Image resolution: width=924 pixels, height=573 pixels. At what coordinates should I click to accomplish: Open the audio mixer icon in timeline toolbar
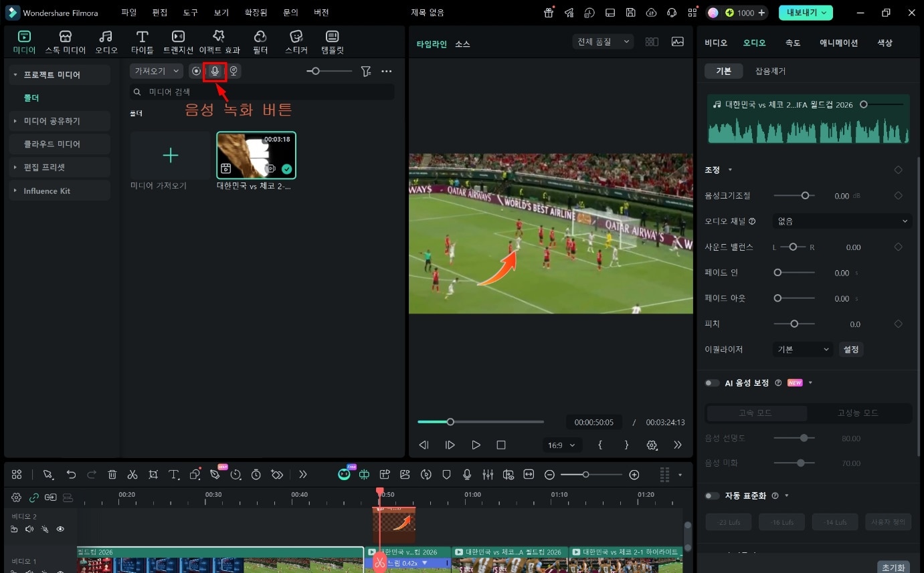pyautogui.click(x=488, y=475)
